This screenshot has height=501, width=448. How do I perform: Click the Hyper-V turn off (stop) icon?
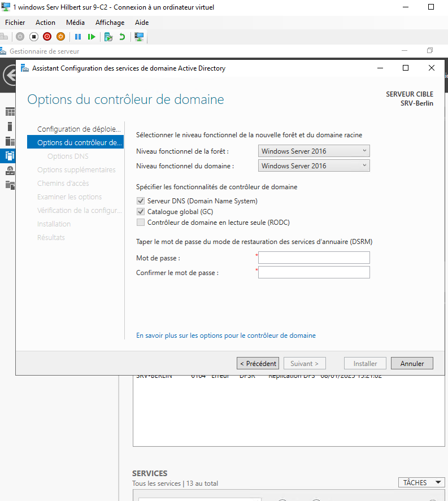(33, 37)
